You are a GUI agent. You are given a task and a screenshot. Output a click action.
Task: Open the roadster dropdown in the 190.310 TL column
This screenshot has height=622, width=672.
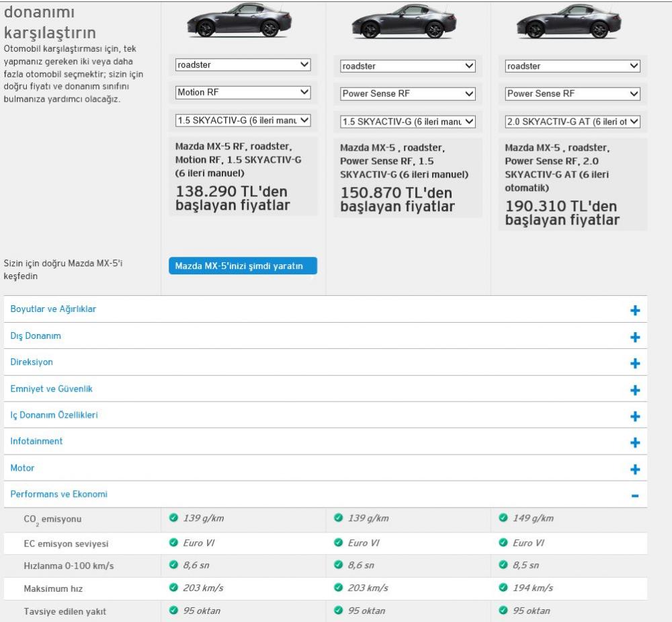tap(573, 66)
